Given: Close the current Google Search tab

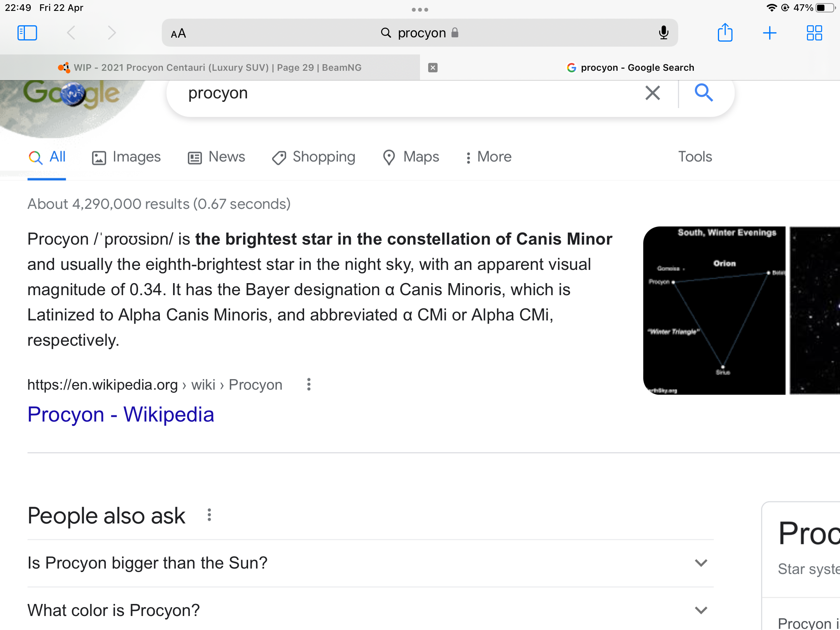Looking at the screenshot, I should tap(433, 68).
